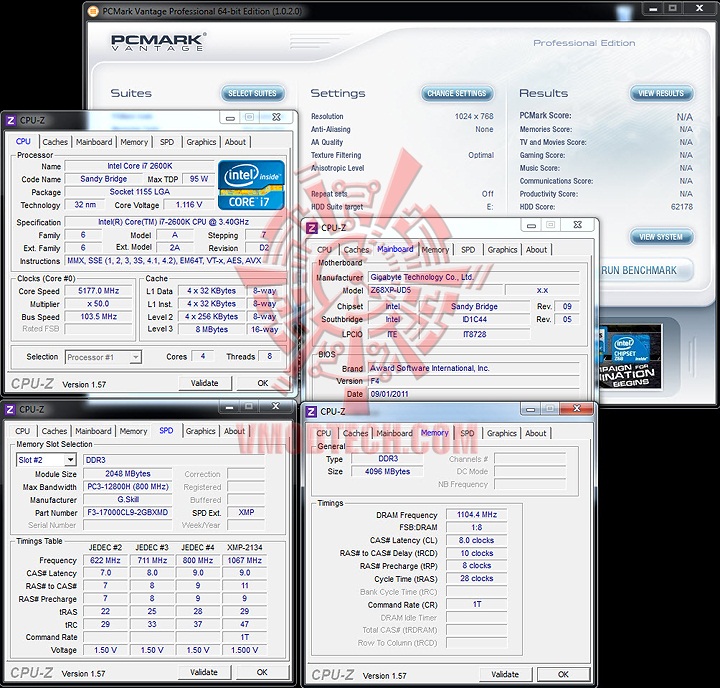Click the Gigabyte Technology manufacturer field
Image resolution: width=720 pixels, height=688 pixels.
[x=473, y=277]
